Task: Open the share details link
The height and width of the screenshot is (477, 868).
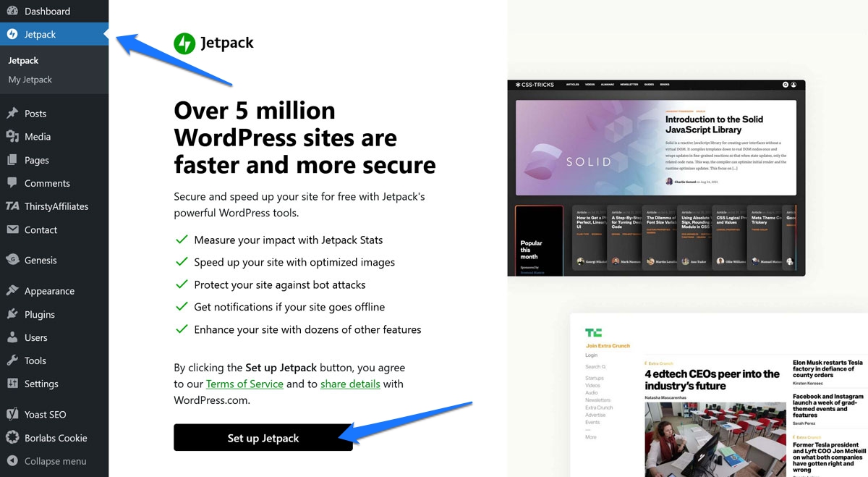Action: pos(350,384)
